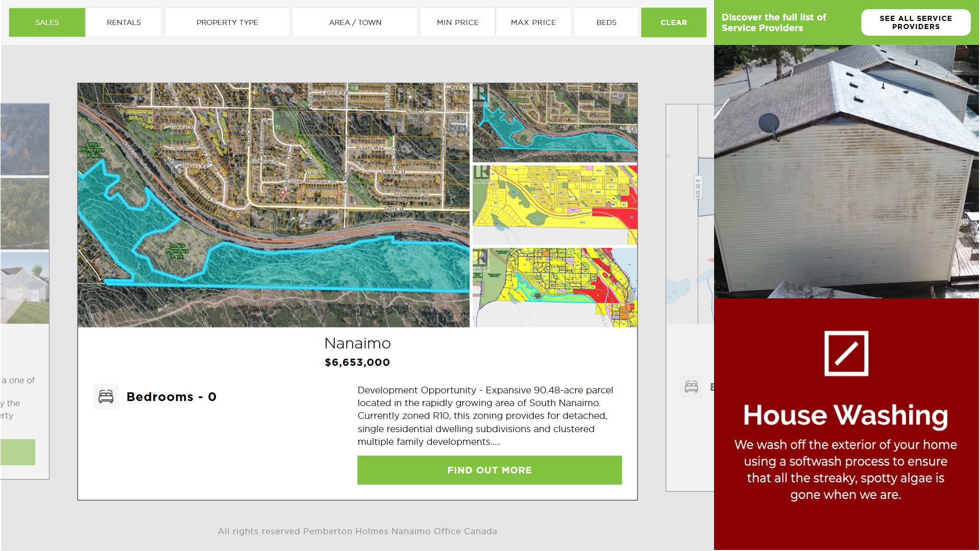Click bed icon on next listing card
The height and width of the screenshot is (551, 980).
[691, 387]
